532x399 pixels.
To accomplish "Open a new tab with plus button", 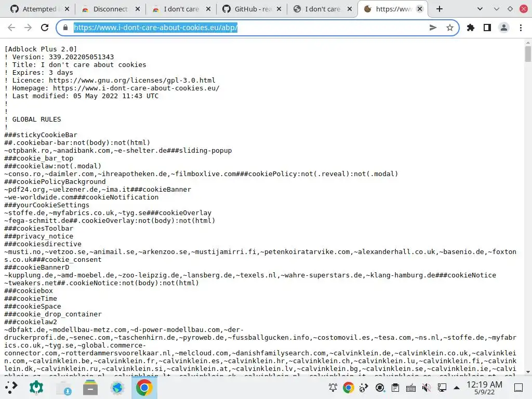I will (x=440, y=9).
